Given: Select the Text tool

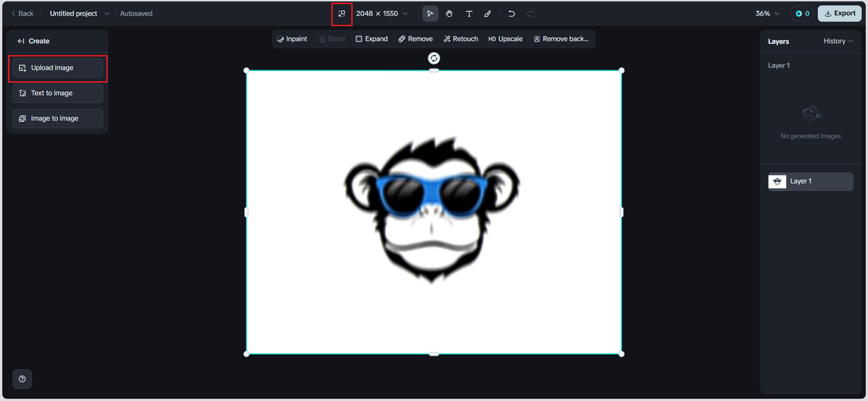Looking at the screenshot, I should point(469,14).
